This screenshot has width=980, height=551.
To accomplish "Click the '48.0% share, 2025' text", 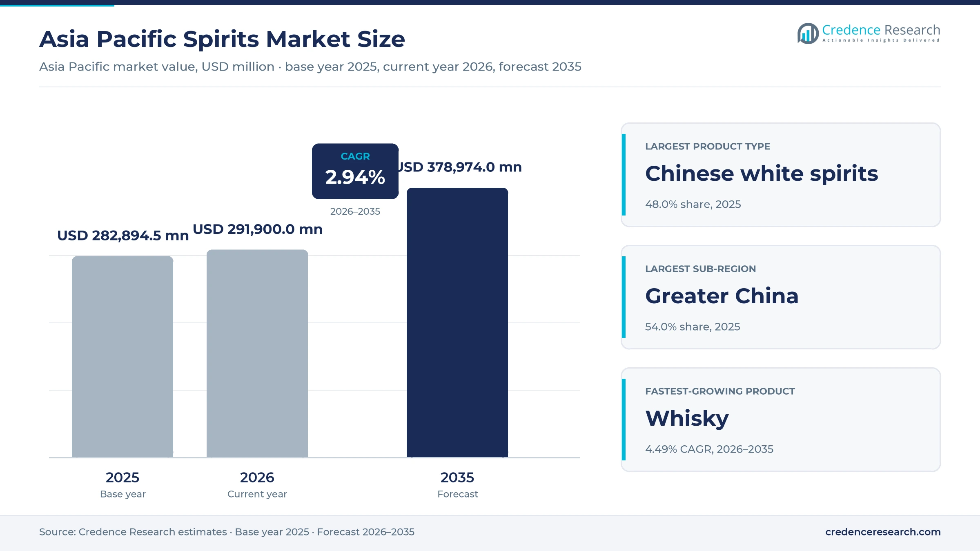I will point(693,204).
